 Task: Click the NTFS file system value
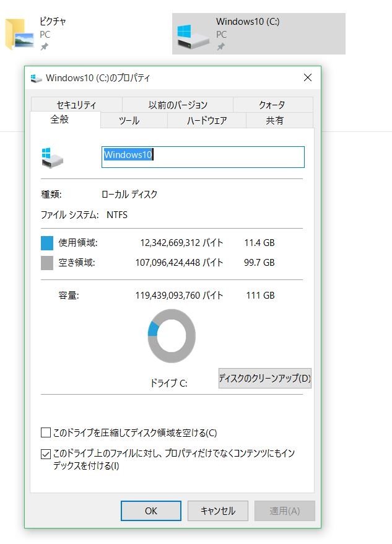point(117,215)
